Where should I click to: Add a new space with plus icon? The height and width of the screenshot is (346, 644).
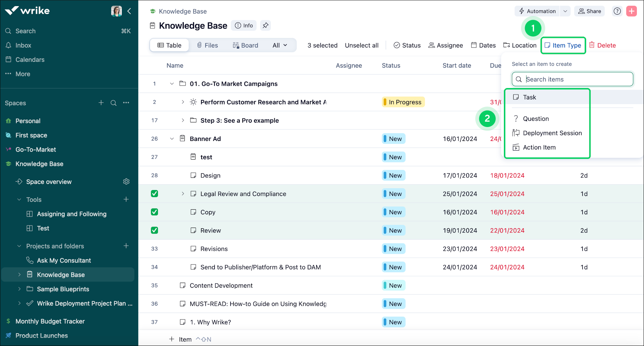pos(101,103)
